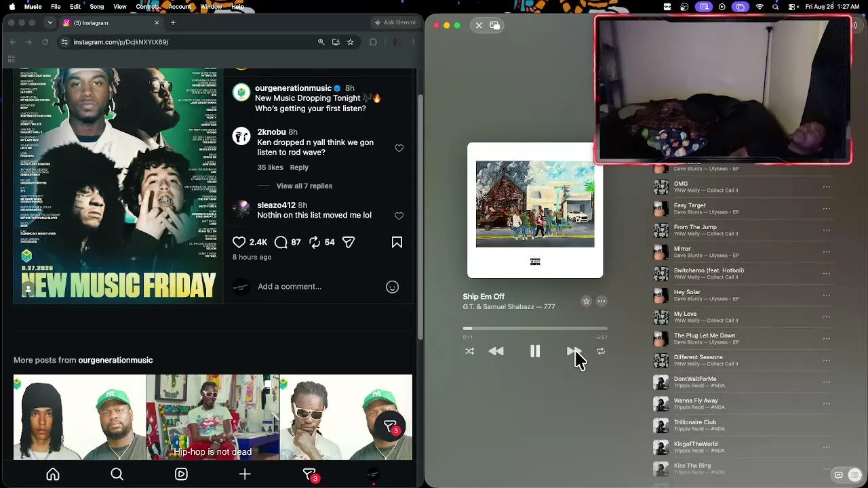Open macOS Control Center
This screenshot has width=868, height=488.
[792, 7]
